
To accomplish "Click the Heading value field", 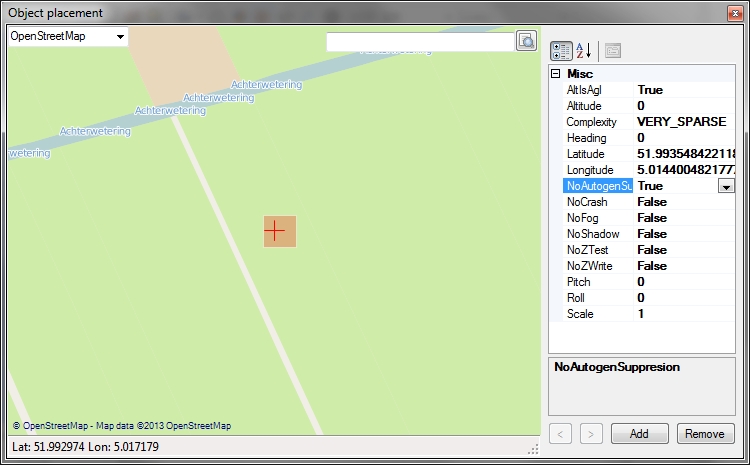I will point(680,138).
